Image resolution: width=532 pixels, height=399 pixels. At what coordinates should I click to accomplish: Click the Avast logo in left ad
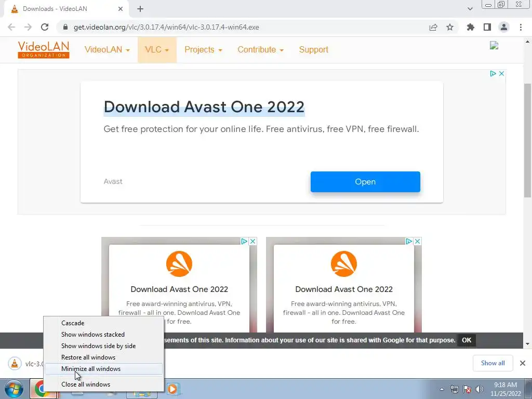[179, 264]
